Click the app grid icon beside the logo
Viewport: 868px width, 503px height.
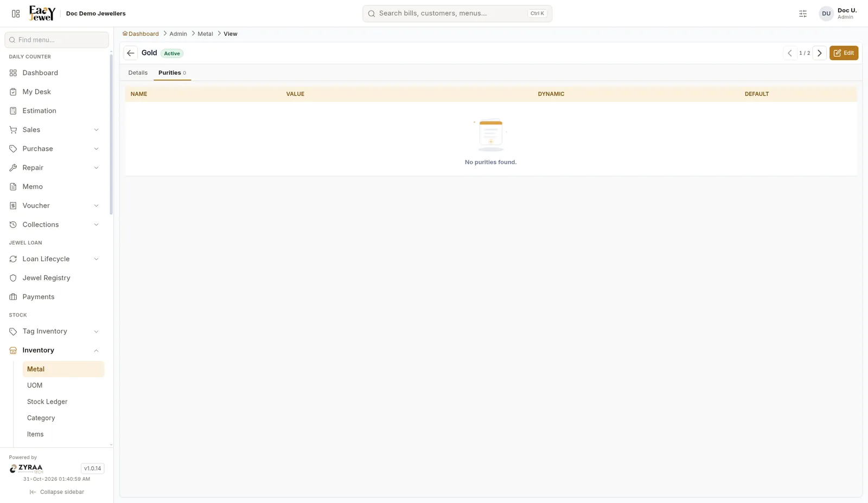16,14
